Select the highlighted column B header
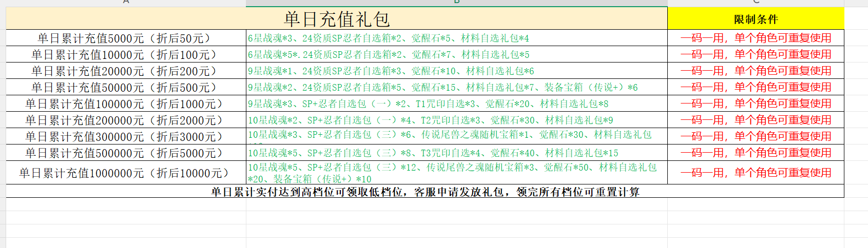The height and width of the screenshot is (248, 868). point(456,3)
